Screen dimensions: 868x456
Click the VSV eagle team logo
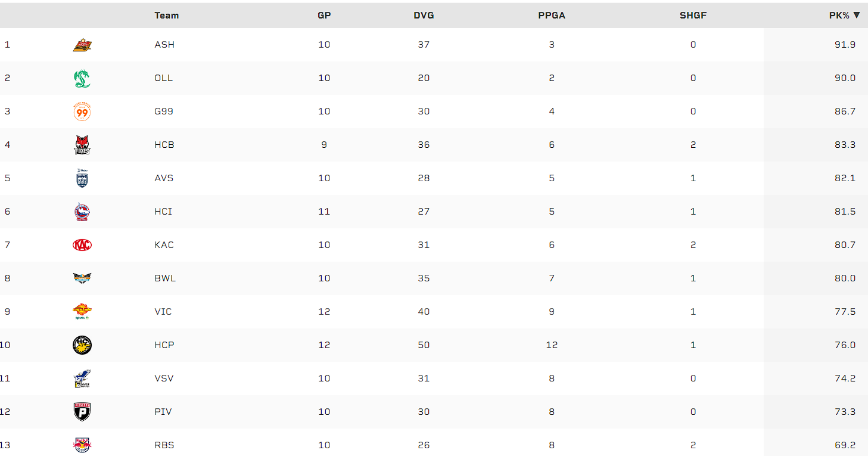click(x=82, y=379)
